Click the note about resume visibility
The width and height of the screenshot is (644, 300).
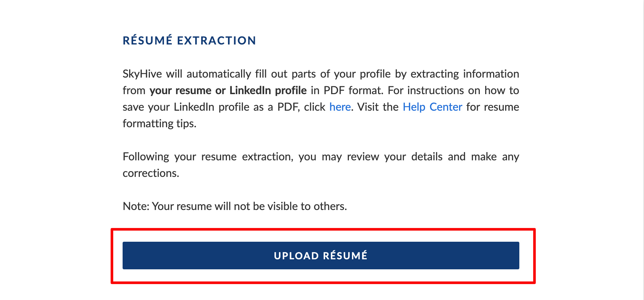tap(235, 206)
